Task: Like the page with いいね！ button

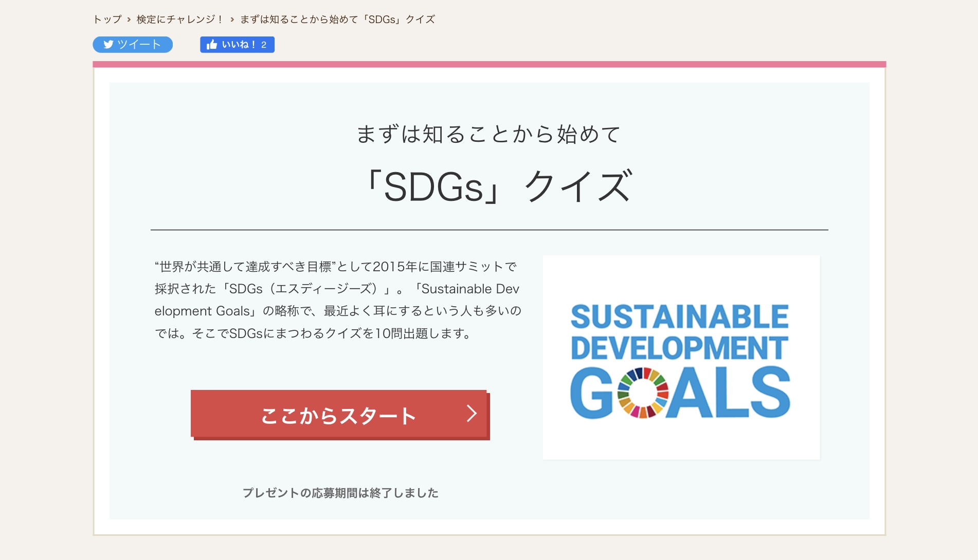Action: (x=237, y=45)
